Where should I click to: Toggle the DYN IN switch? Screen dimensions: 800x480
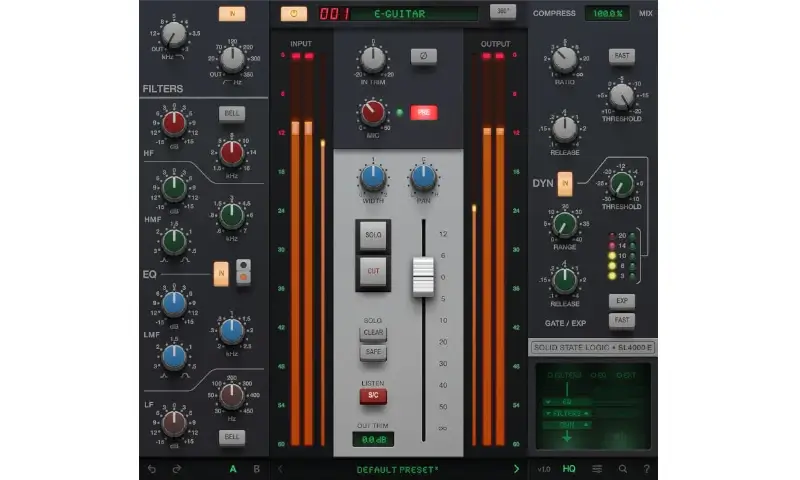click(565, 183)
